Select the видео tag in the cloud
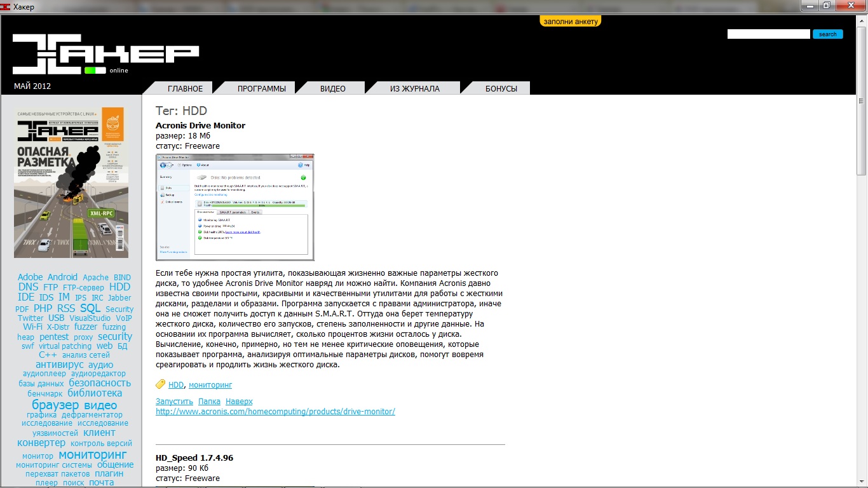Image resolution: width=868 pixels, height=488 pixels. [x=100, y=405]
